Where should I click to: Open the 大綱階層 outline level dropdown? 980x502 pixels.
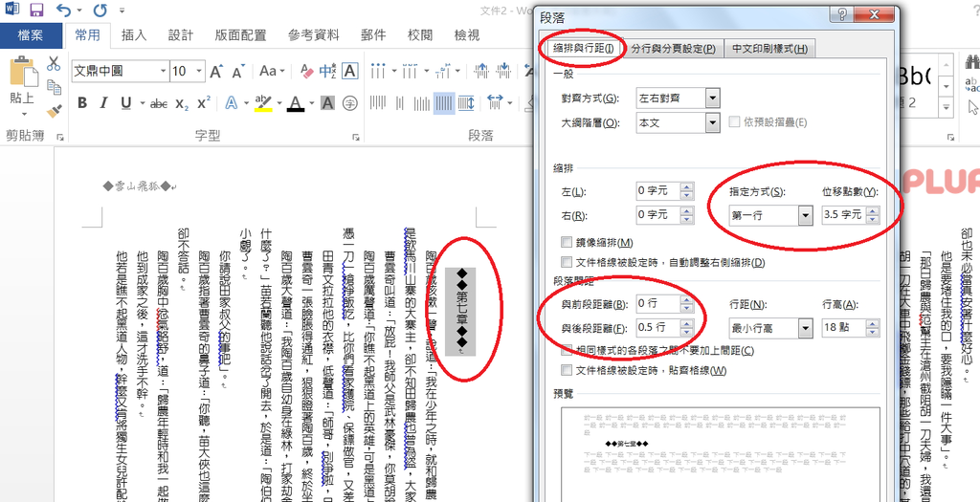point(712,122)
